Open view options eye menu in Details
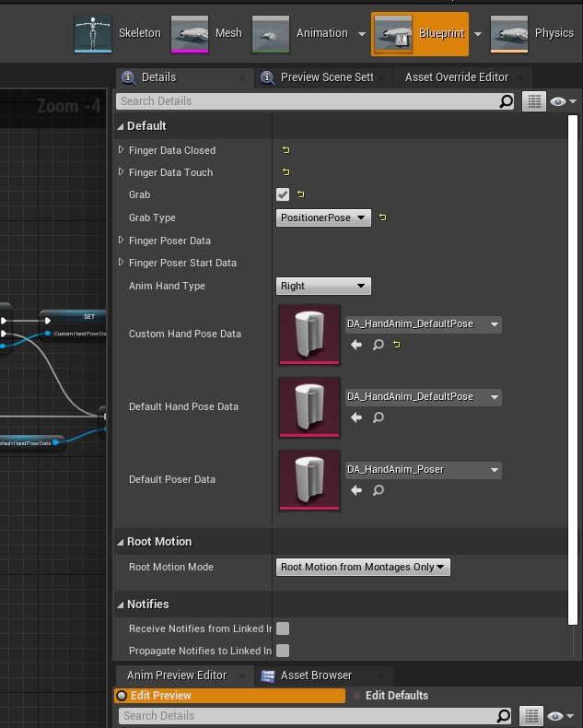Screen dimensions: 583x728 pyautogui.click(x=563, y=101)
